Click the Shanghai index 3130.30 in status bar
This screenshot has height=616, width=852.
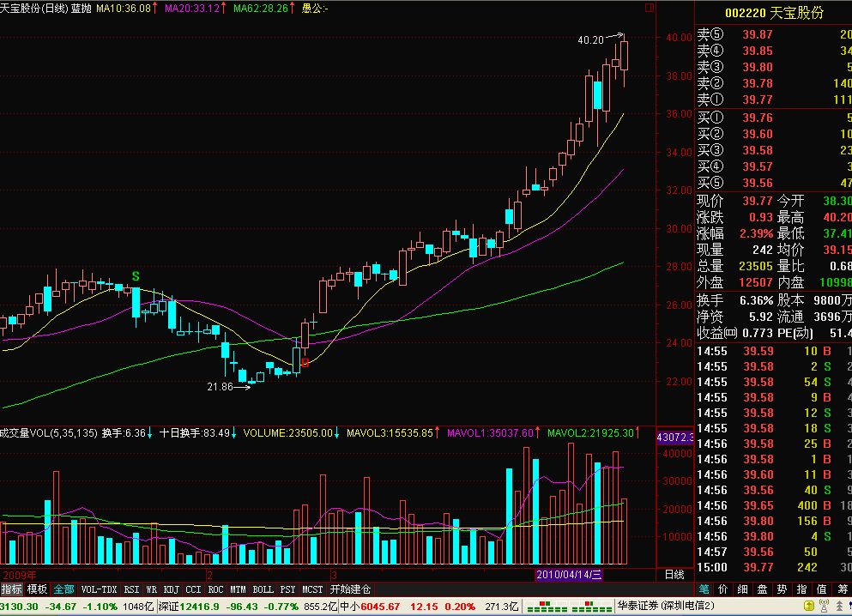coord(20,607)
